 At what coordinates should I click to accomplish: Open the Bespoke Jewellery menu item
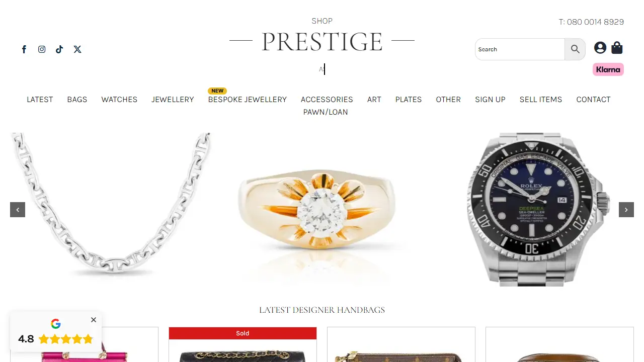click(x=248, y=100)
